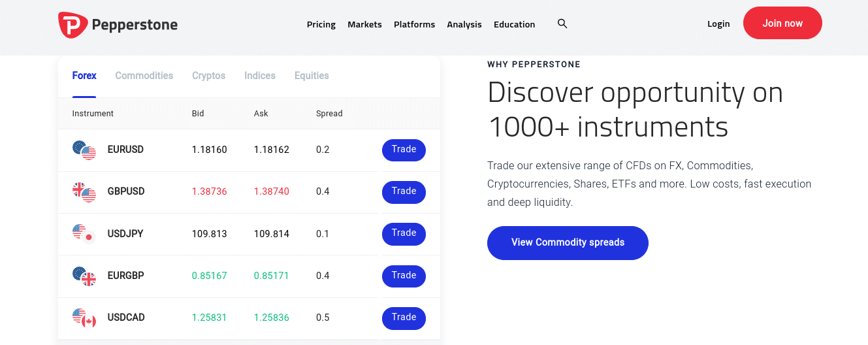Click the EURUSD flag pair icon
Screen dimensions: 868x345
tap(84, 150)
